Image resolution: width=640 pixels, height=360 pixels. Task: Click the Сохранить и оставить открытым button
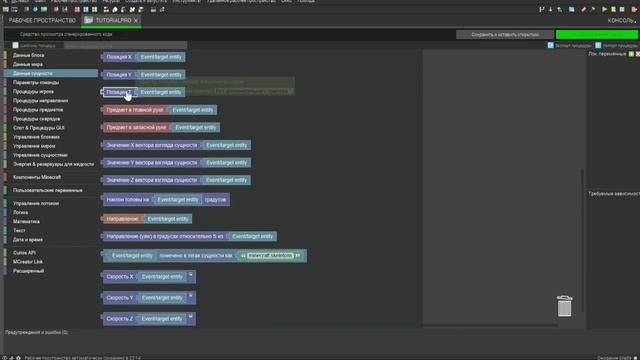point(505,35)
